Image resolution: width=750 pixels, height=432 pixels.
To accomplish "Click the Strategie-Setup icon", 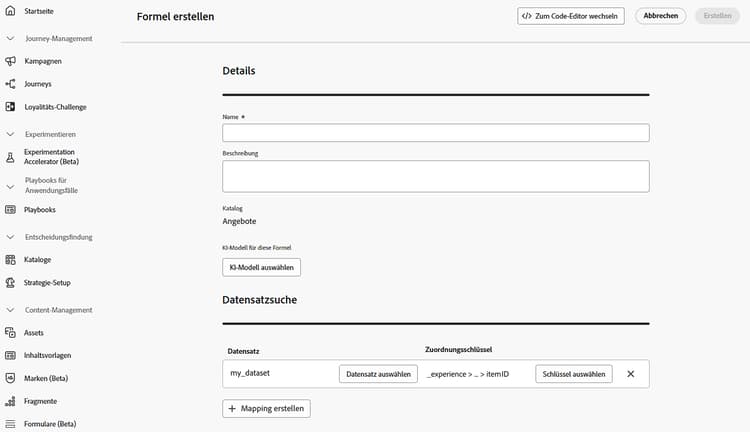I will (10, 282).
